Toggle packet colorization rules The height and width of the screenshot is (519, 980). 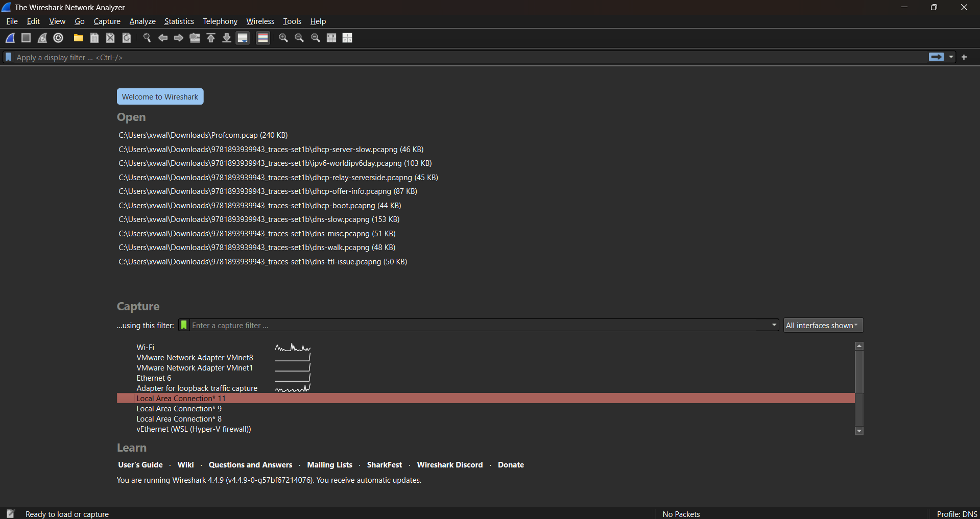[x=263, y=38]
